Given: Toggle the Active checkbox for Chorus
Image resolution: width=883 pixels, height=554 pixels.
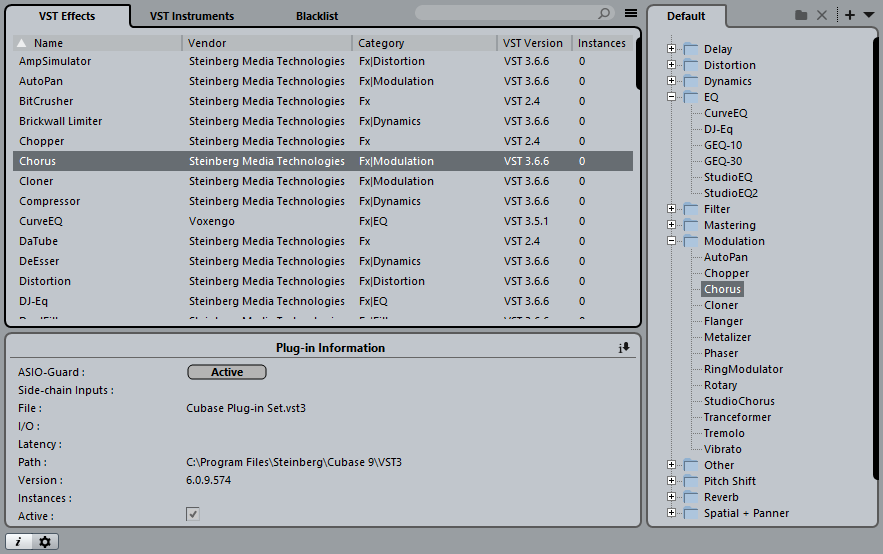Looking at the screenshot, I should click(193, 514).
